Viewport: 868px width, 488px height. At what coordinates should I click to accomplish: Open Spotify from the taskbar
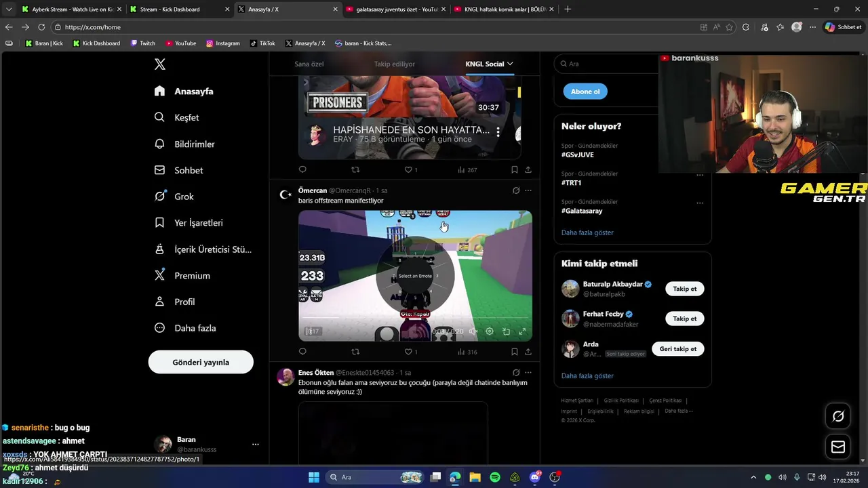click(495, 477)
